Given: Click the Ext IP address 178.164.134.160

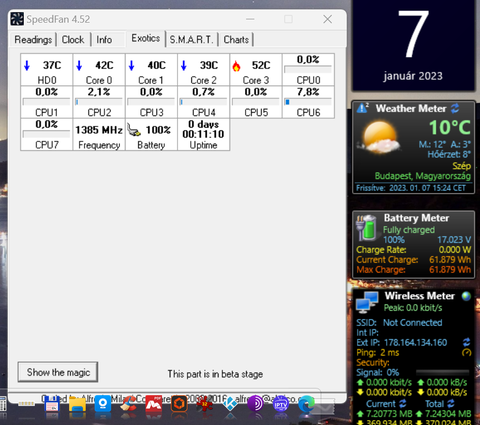Looking at the screenshot, I should tap(415, 342).
